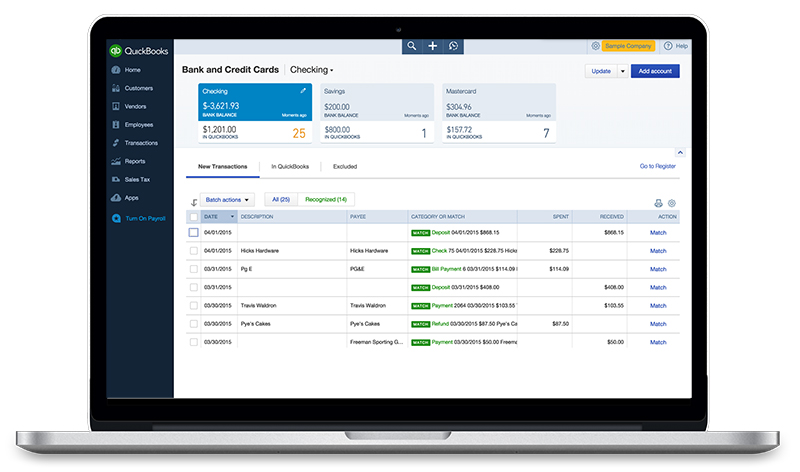Image resolution: width=800 pixels, height=472 pixels.
Task: Expand the arrow next to Update button
Action: point(622,71)
